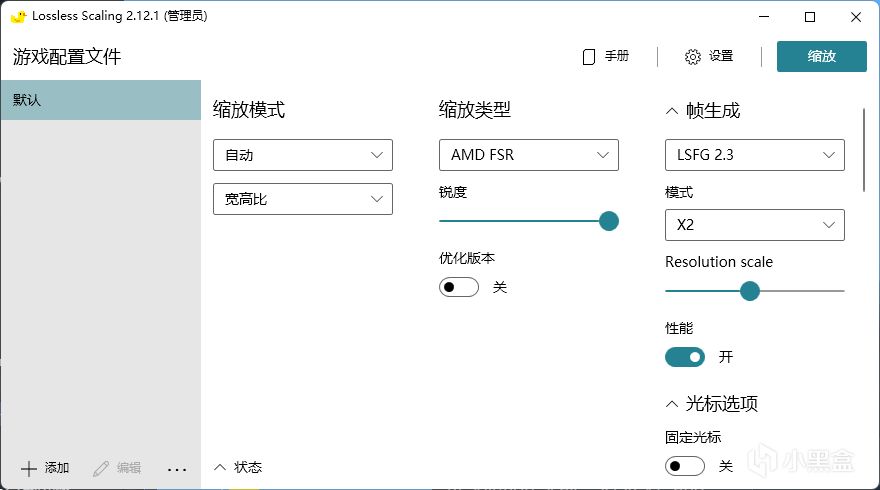Add a new profile with 添加
This screenshot has height=490, width=880.
pos(45,468)
